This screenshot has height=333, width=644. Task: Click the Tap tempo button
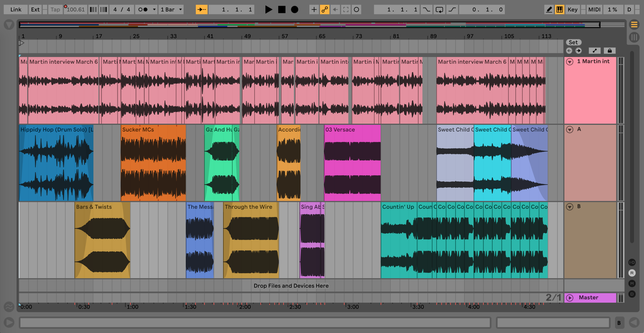pos(55,9)
